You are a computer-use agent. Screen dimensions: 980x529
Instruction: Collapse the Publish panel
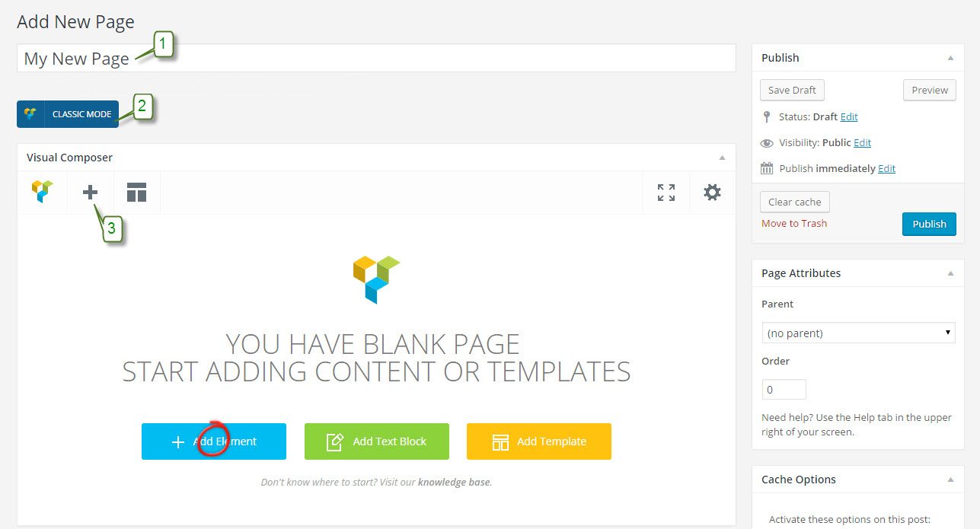pos(950,58)
